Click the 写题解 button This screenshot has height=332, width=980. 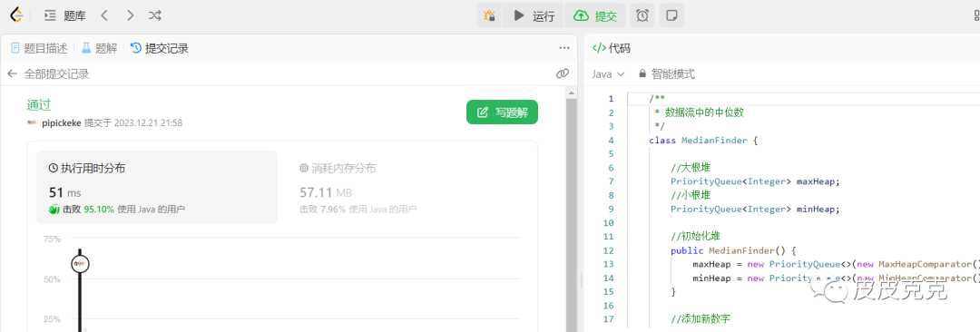click(502, 112)
